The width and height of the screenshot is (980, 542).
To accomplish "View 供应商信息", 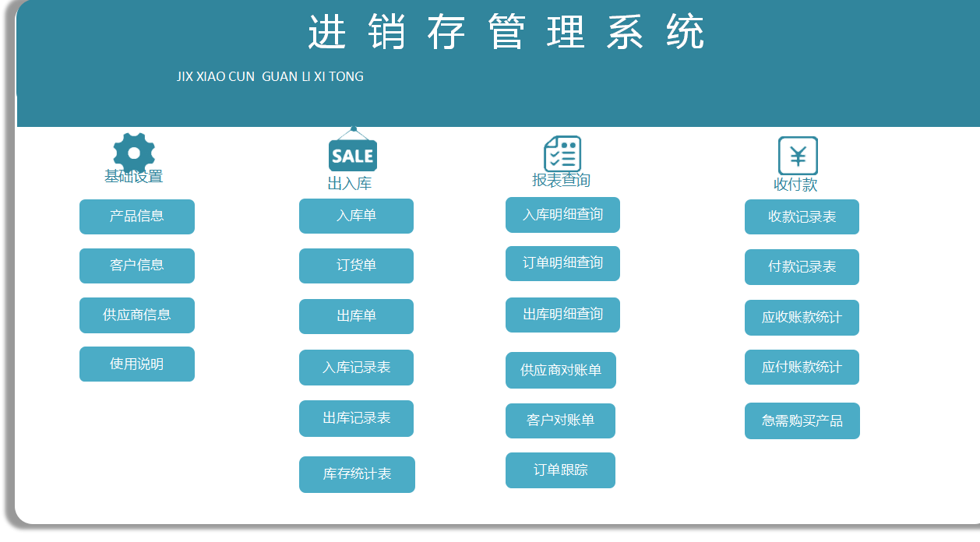I will coord(136,315).
